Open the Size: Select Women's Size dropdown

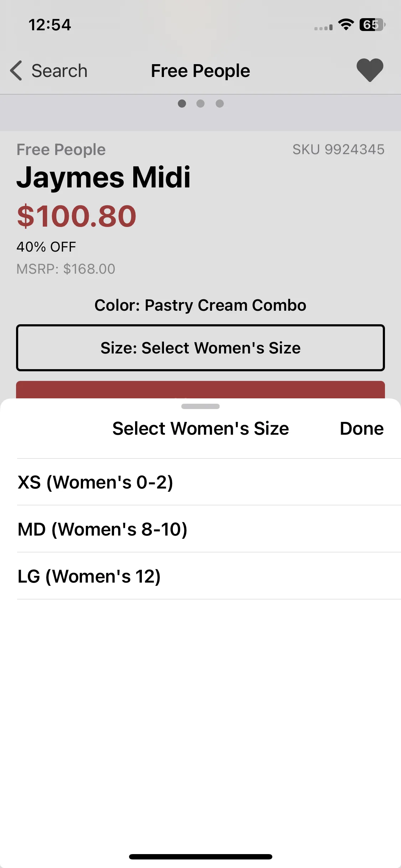point(200,348)
